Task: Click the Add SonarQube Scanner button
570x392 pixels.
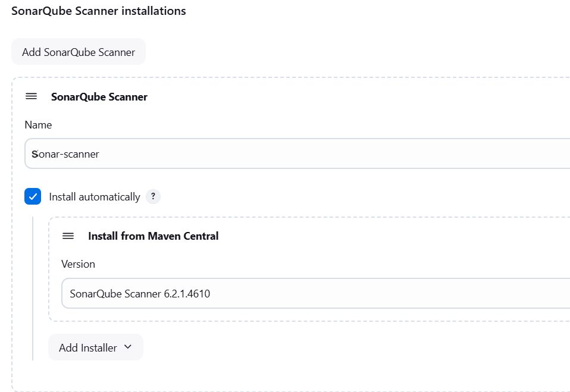Action: [x=79, y=52]
